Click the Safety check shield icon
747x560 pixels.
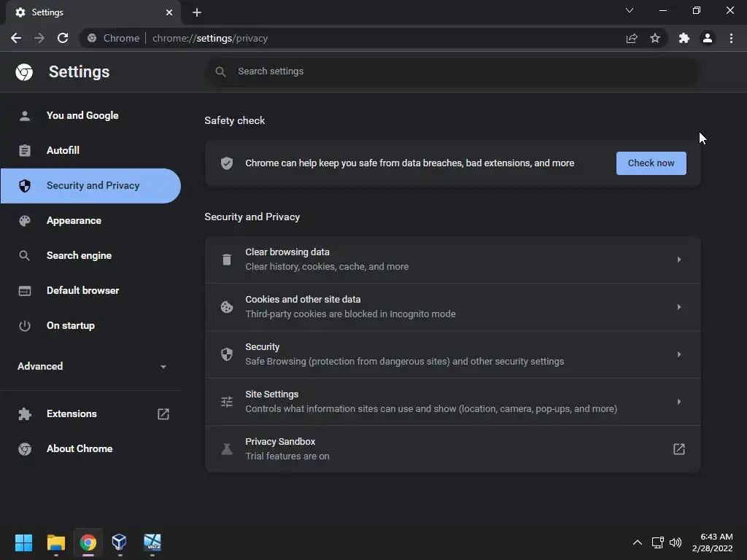pos(227,163)
